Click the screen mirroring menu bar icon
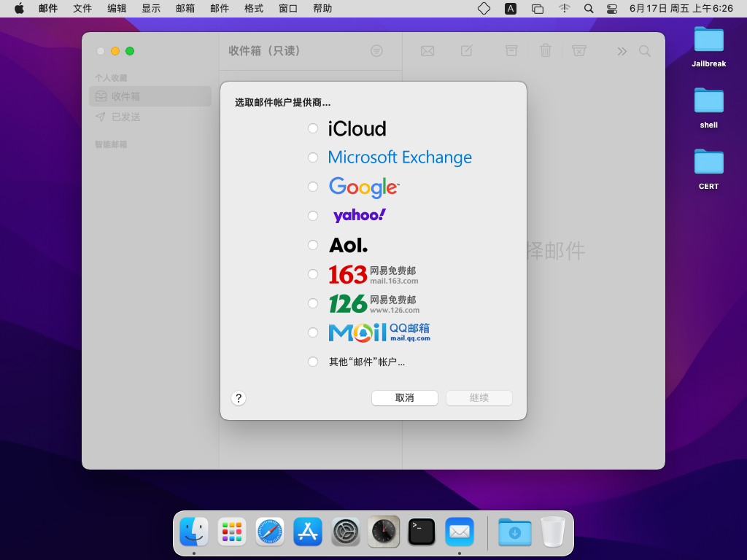 (538, 9)
